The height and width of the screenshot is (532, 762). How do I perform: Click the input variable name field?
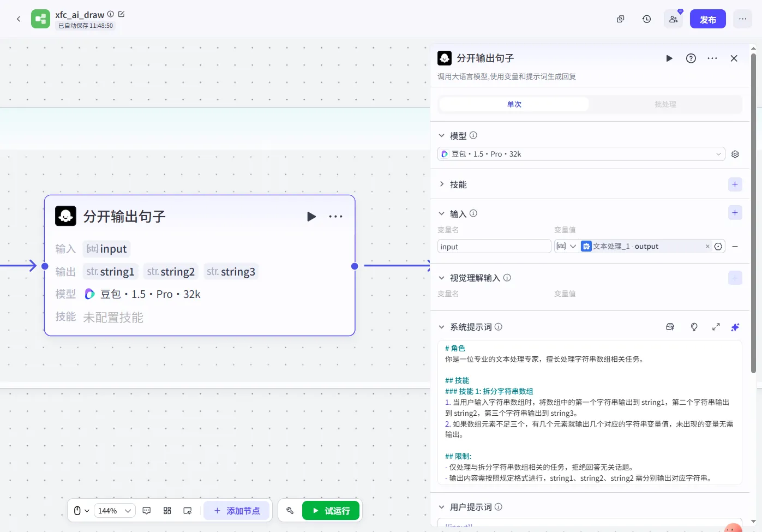(494, 247)
